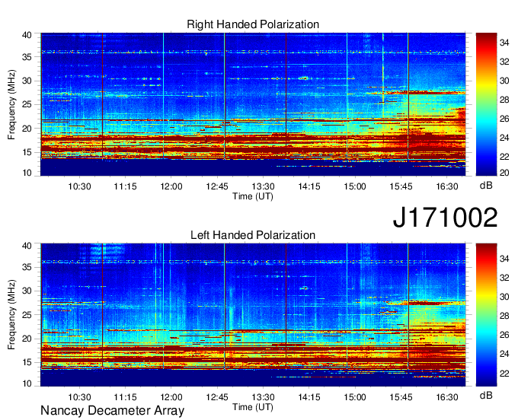Click the "32" label on the bottom colorbar
The height and width of the screenshot is (420, 518).
point(504,278)
